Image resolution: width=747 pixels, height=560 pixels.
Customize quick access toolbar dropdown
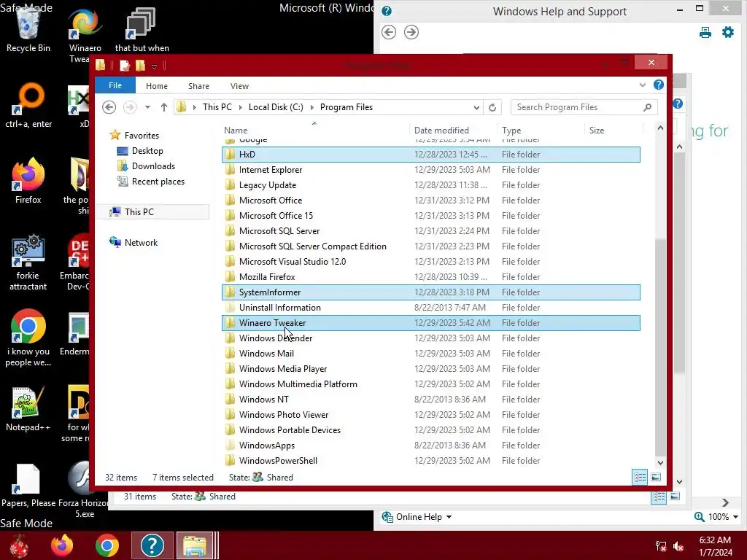155,66
